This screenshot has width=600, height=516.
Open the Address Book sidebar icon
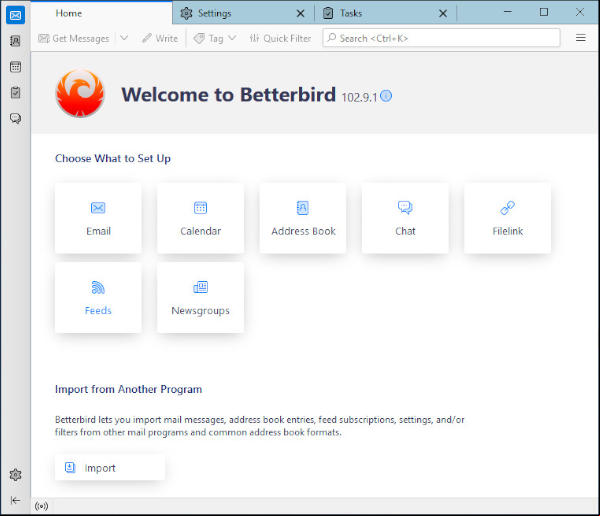tap(15, 41)
